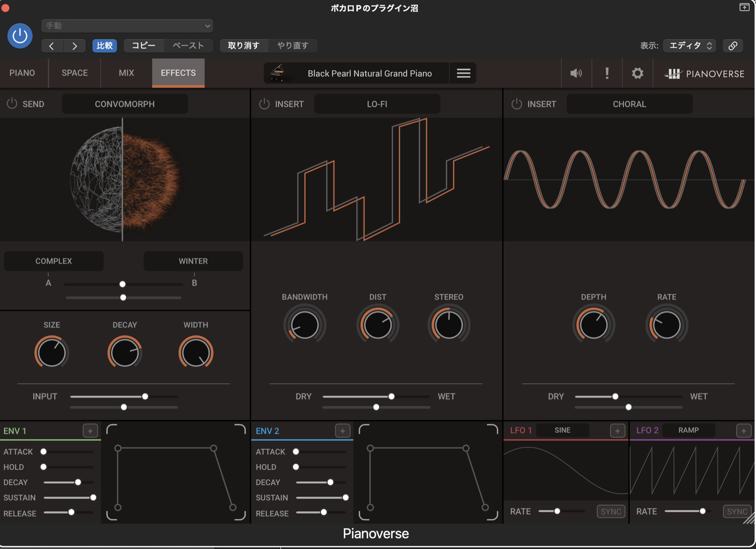Click the LFO 1 RATE slider
The image size is (756, 549).
coord(561,511)
